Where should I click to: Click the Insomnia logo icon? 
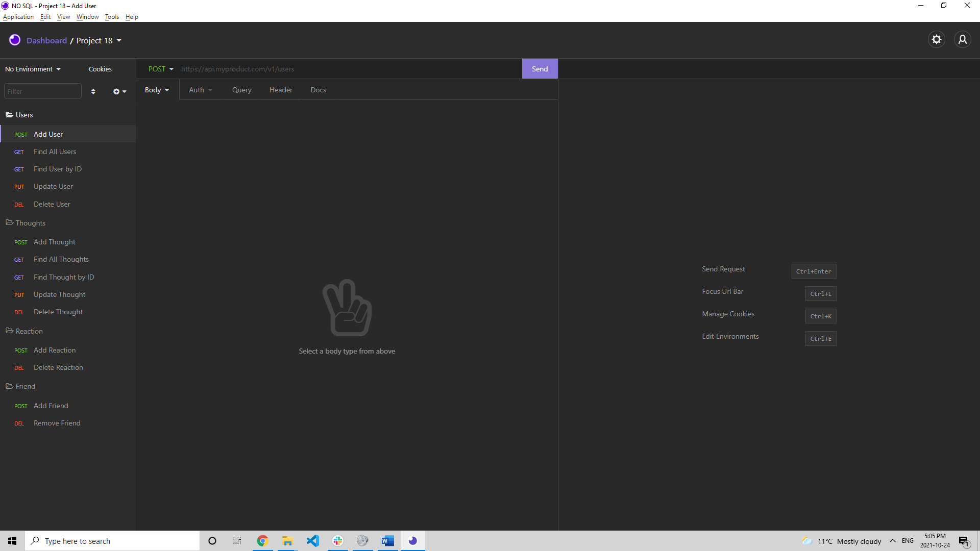pos(15,40)
